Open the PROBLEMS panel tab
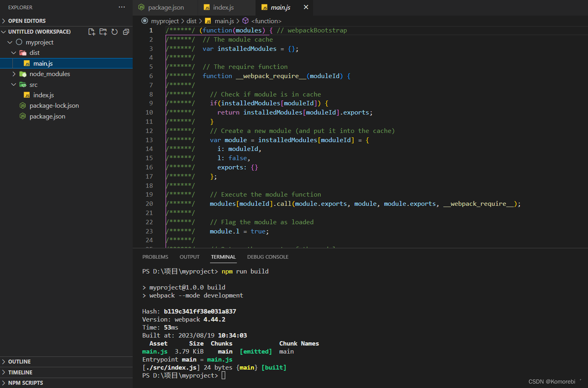 tap(155, 257)
